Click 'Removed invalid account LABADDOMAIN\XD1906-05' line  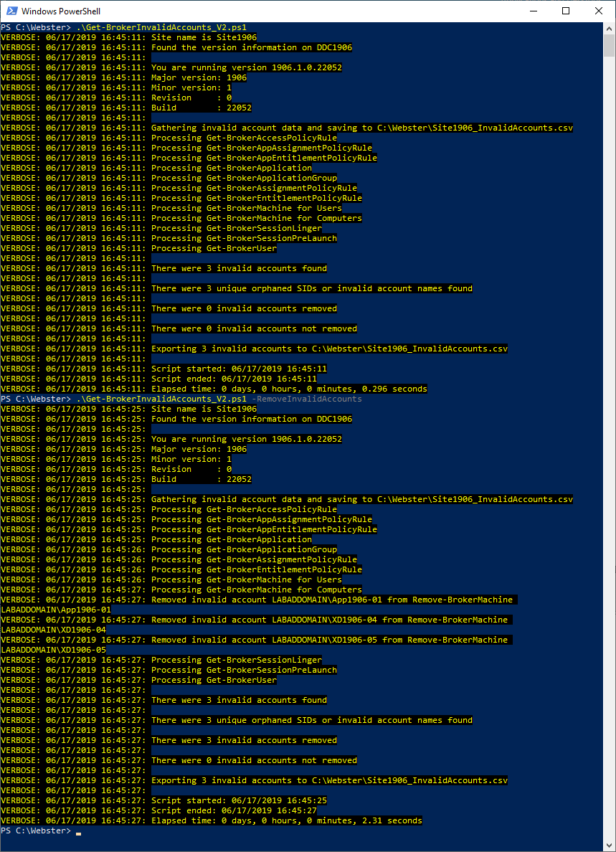(x=257, y=640)
